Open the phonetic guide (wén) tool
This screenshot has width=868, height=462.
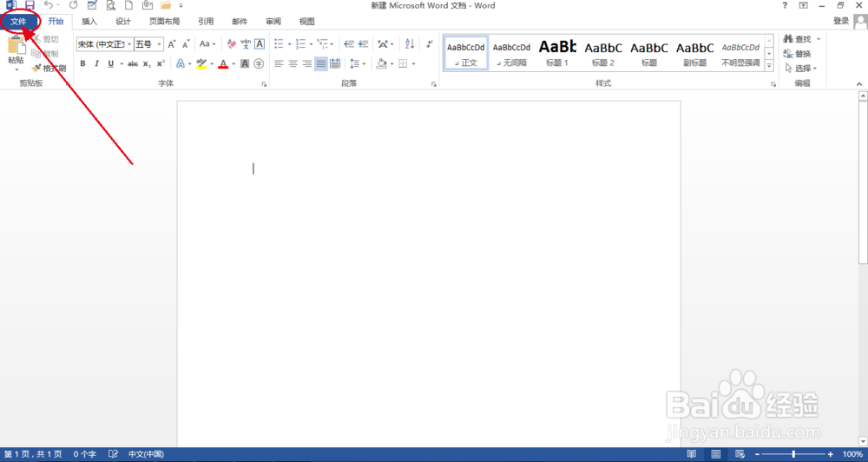(246, 43)
